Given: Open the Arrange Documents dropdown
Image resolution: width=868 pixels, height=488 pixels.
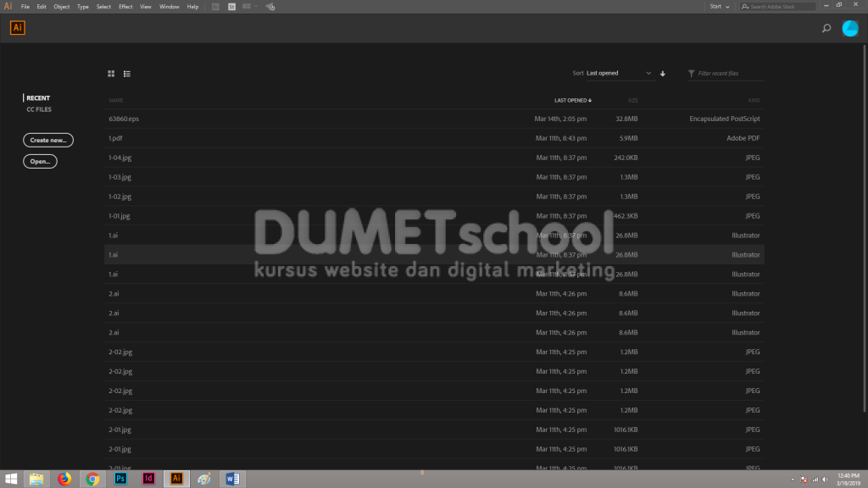Looking at the screenshot, I should point(250,7).
